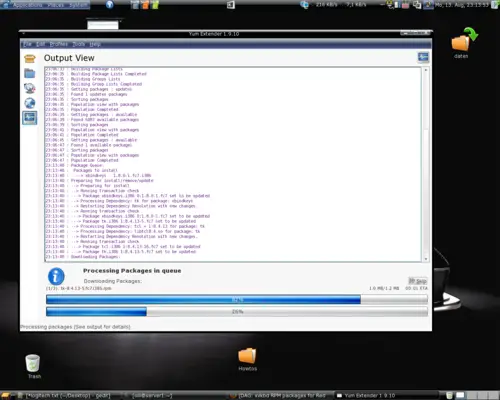Click the orange launcher icon on top panel
Viewport: 500px width, 400px height.
[145, 5]
